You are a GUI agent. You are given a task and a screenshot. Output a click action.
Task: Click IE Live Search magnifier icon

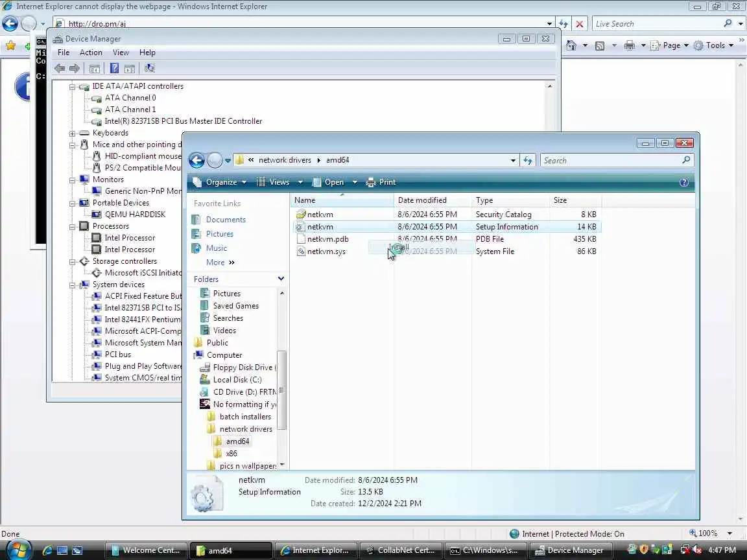click(728, 23)
